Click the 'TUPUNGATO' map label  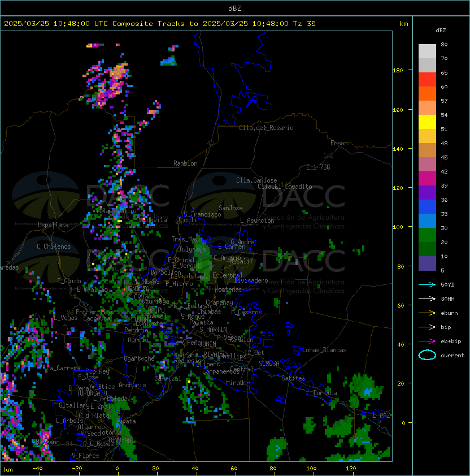pyautogui.click(x=92, y=393)
